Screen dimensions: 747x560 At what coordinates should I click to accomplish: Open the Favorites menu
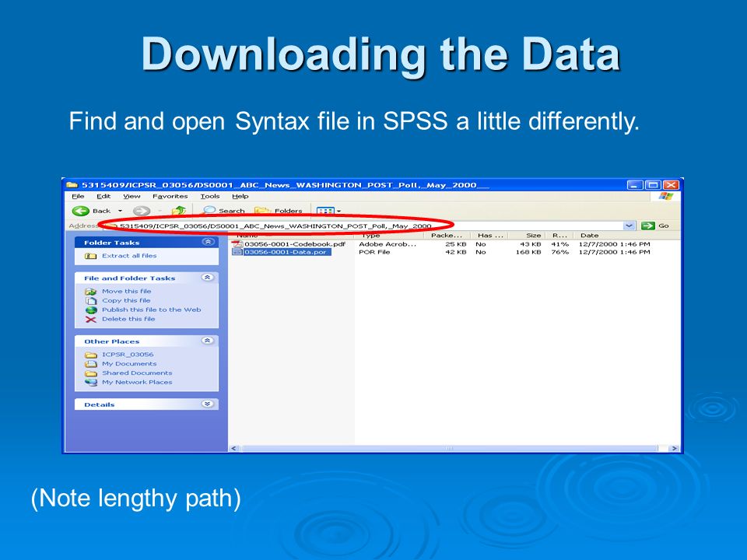click(170, 196)
